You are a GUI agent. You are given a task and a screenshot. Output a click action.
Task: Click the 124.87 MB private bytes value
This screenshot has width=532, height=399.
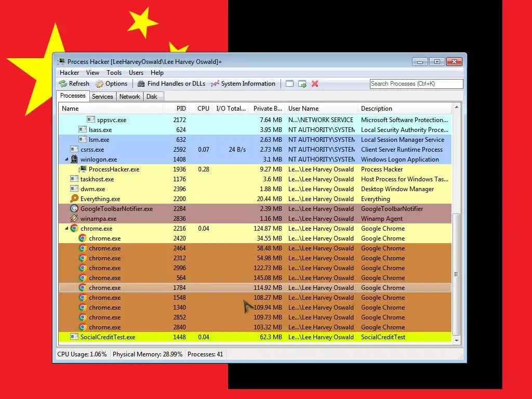tap(268, 229)
